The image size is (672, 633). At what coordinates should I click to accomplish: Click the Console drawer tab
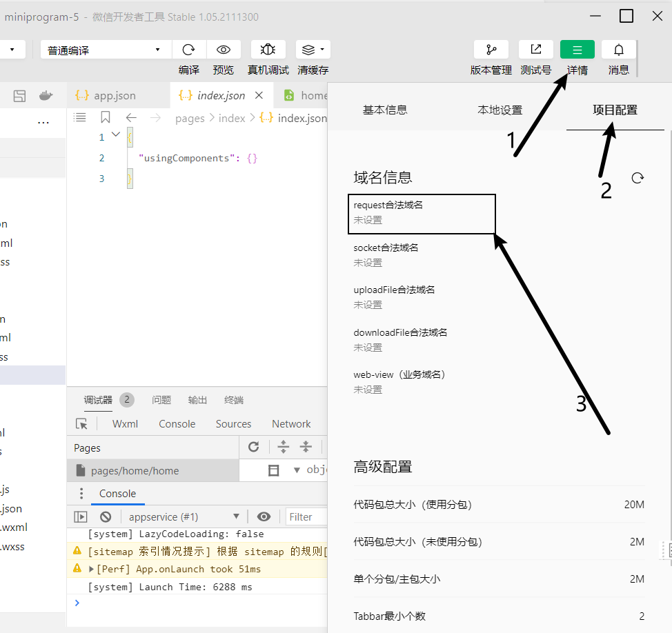pyautogui.click(x=117, y=494)
